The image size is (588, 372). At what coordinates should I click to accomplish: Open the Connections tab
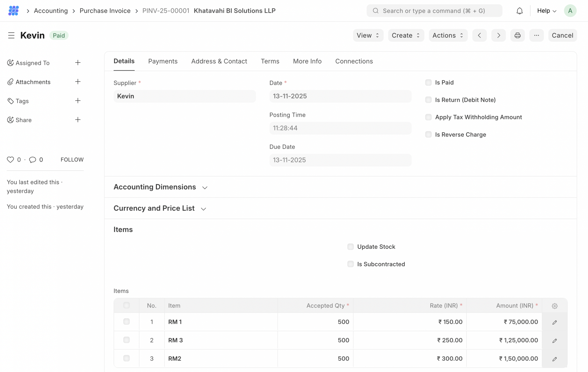coord(354,61)
